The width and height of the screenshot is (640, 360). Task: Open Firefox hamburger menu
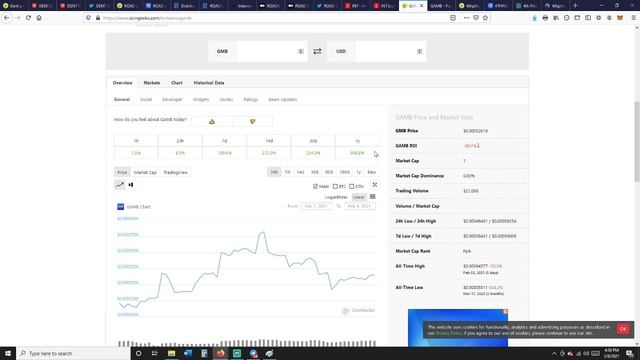click(633, 18)
